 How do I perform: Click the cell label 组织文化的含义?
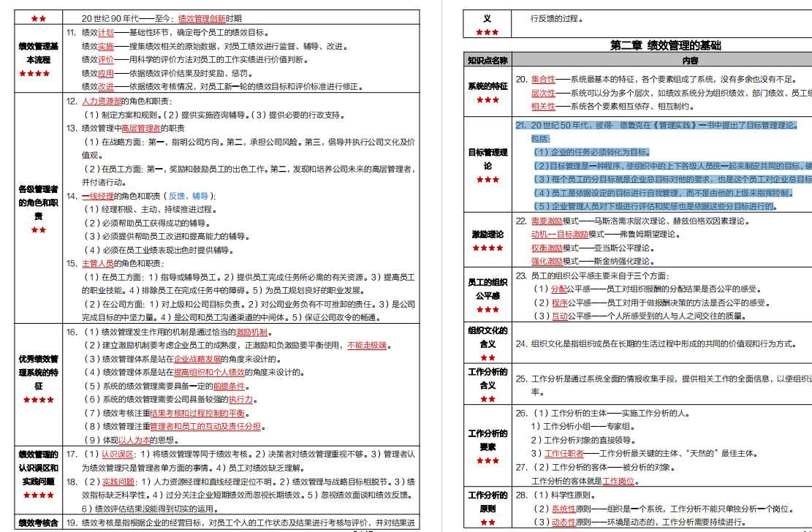pos(487,337)
